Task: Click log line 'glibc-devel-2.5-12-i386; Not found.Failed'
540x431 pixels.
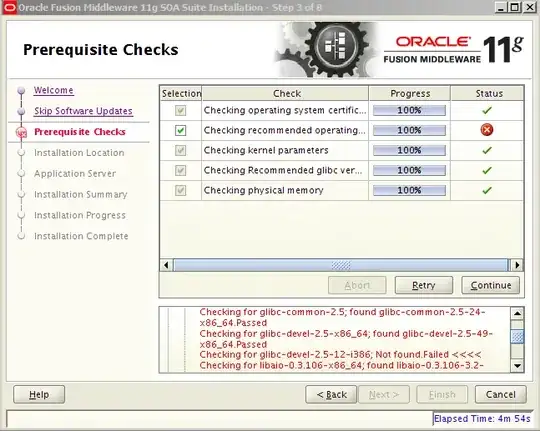Action: (x=340, y=355)
